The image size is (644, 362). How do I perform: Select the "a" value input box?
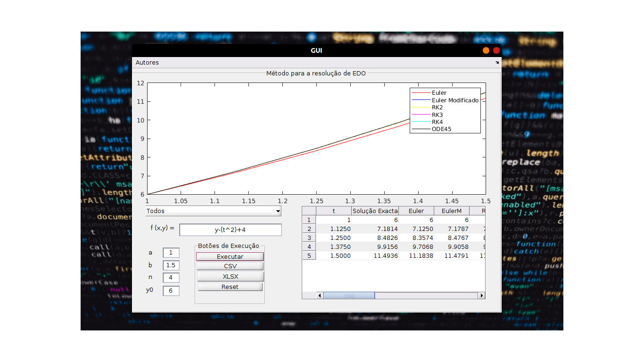click(172, 253)
